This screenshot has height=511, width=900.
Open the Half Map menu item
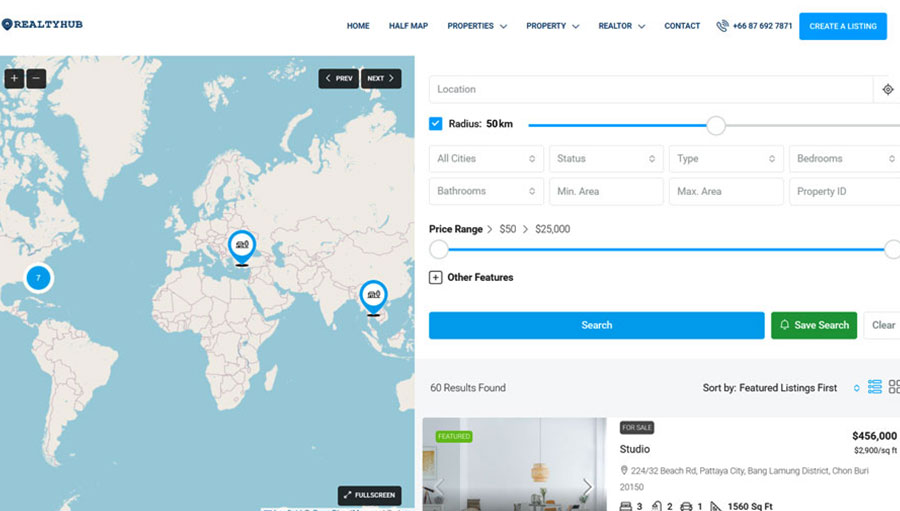(408, 26)
